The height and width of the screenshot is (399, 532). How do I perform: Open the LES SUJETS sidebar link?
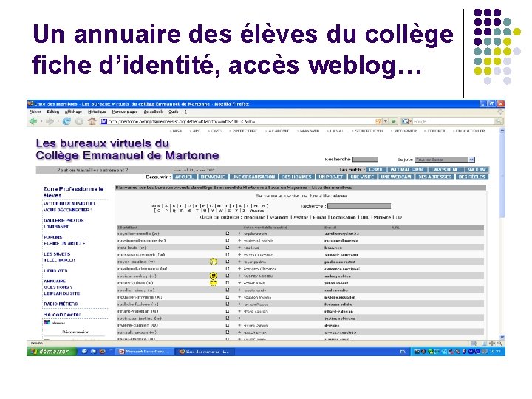57,253
